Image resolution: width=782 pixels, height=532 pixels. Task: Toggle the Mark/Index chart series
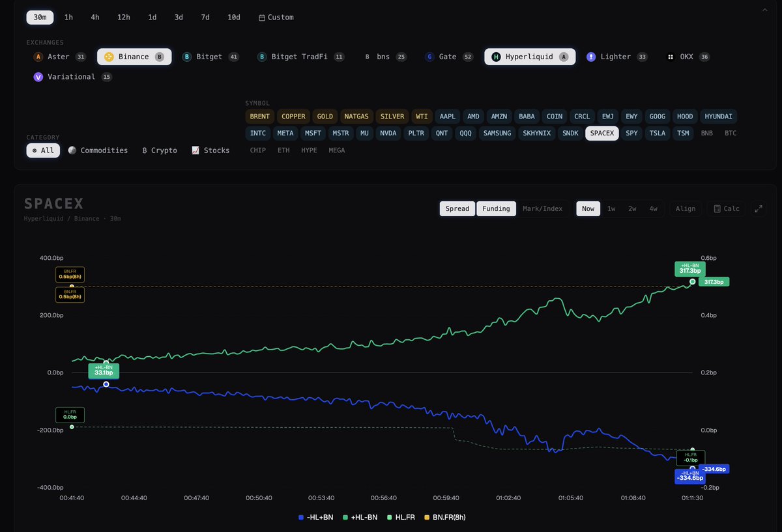[x=543, y=208]
